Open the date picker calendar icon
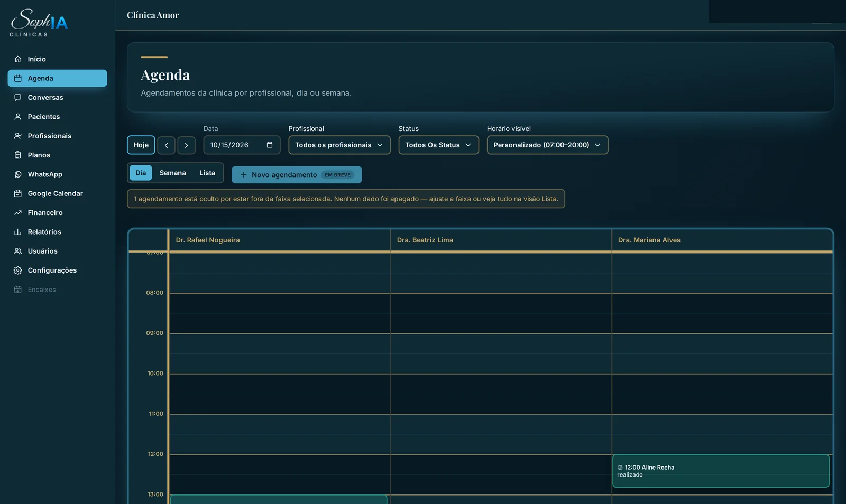 pyautogui.click(x=270, y=145)
